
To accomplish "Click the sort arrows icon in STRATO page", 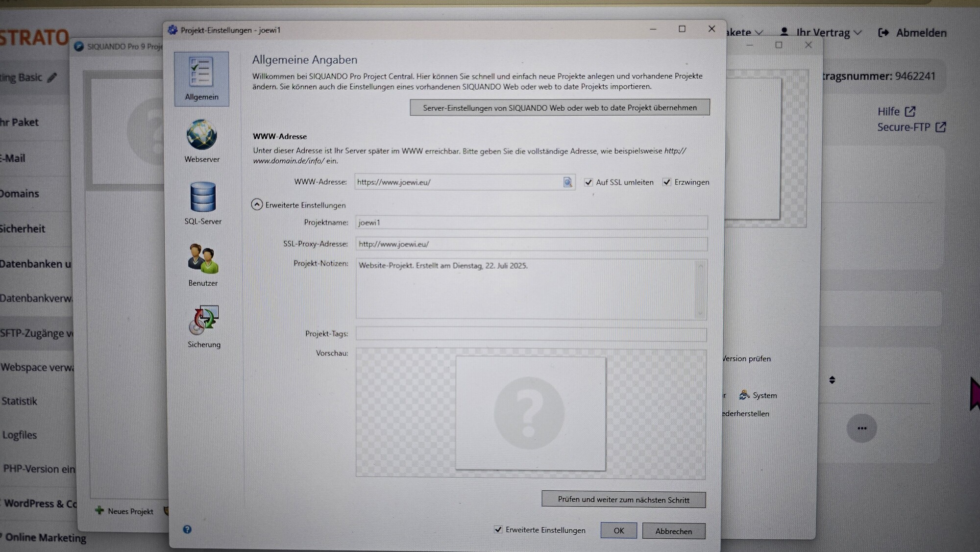I will [832, 380].
